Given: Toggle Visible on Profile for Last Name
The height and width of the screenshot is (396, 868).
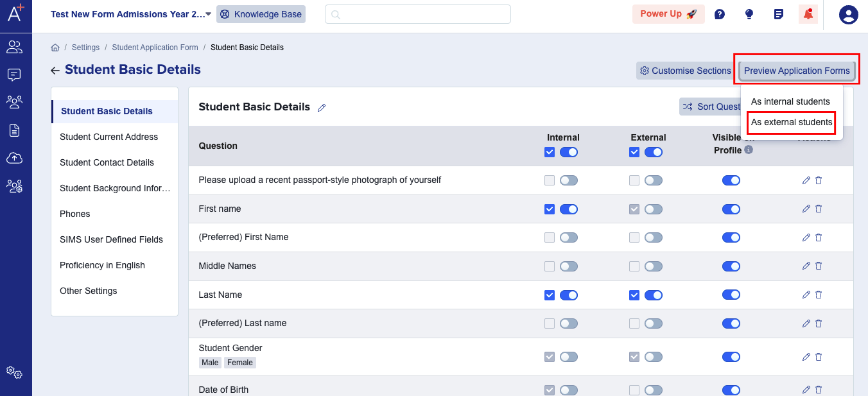Looking at the screenshot, I should coord(731,295).
